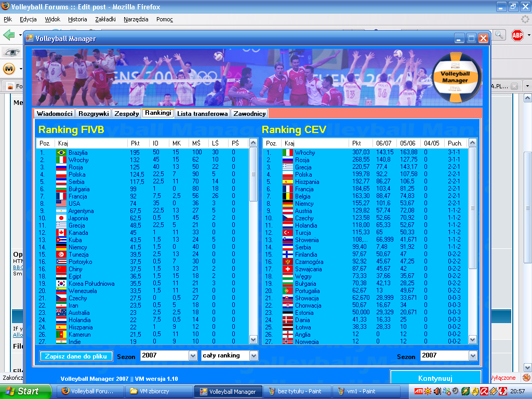This screenshot has width=532, height=399.
Task: Select the Chorwacja row in CEV ranking
Action: click(x=366, y=305)
